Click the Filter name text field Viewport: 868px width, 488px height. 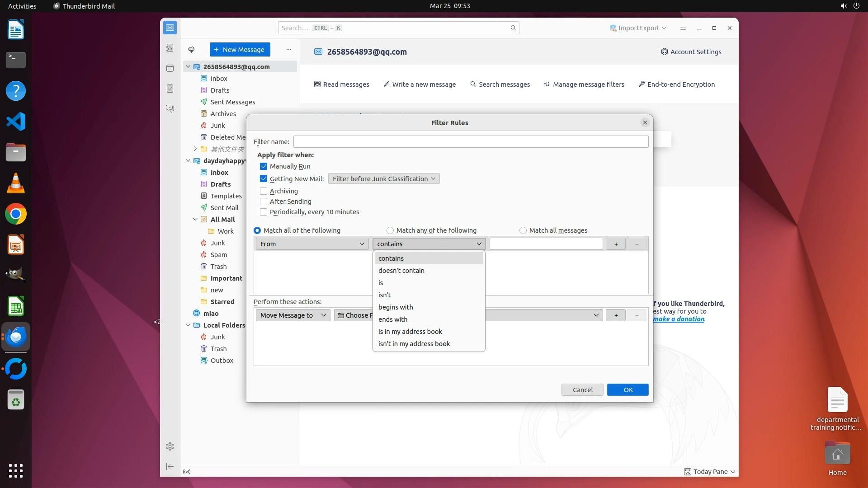pos(471,142)
